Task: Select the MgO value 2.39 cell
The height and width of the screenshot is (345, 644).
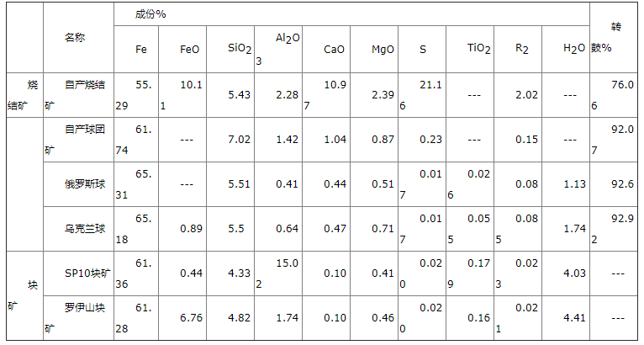Action: click(x=383, y=95)
